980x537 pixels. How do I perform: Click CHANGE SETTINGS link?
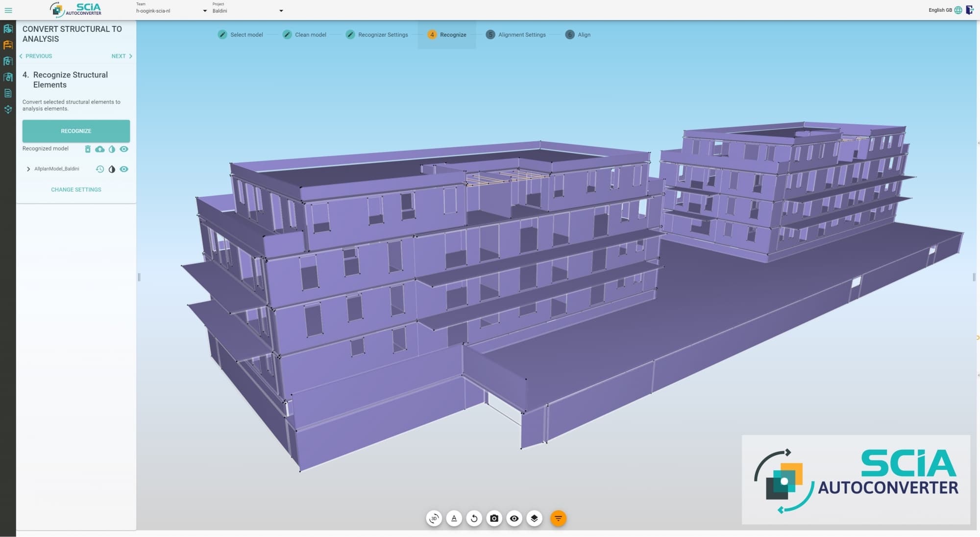[76, 190]
